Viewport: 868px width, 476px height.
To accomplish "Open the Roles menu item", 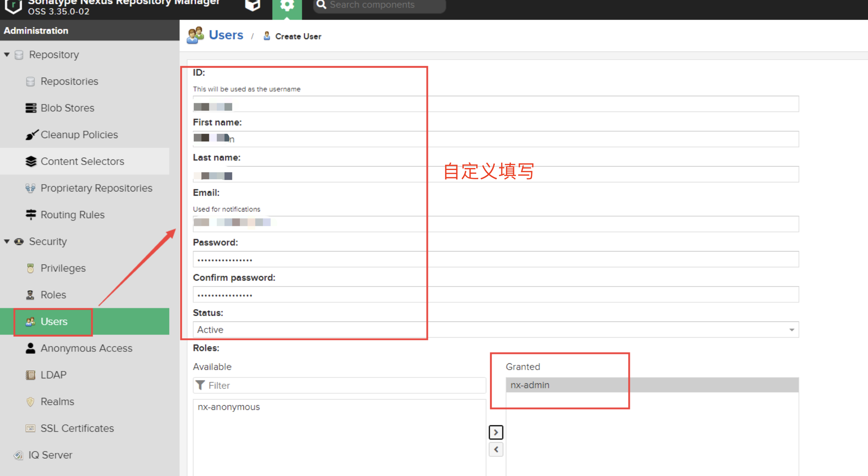I will pos(53,295).
